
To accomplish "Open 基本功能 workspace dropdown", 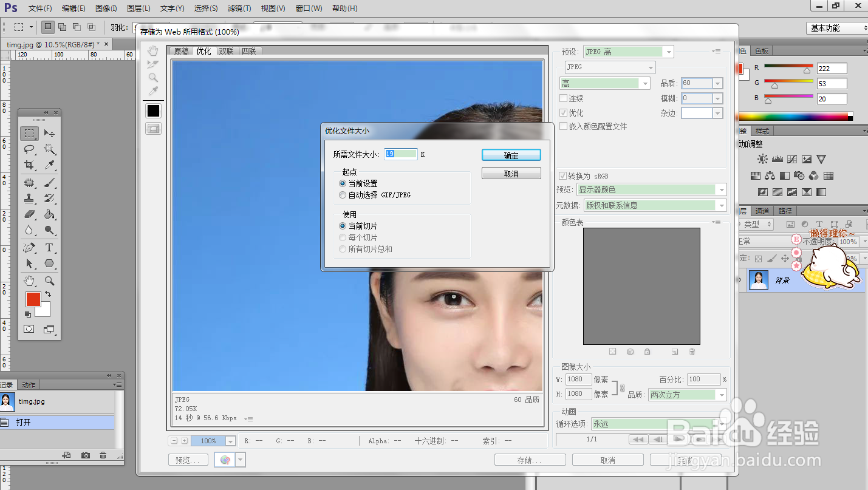I will tap(837, 28).
